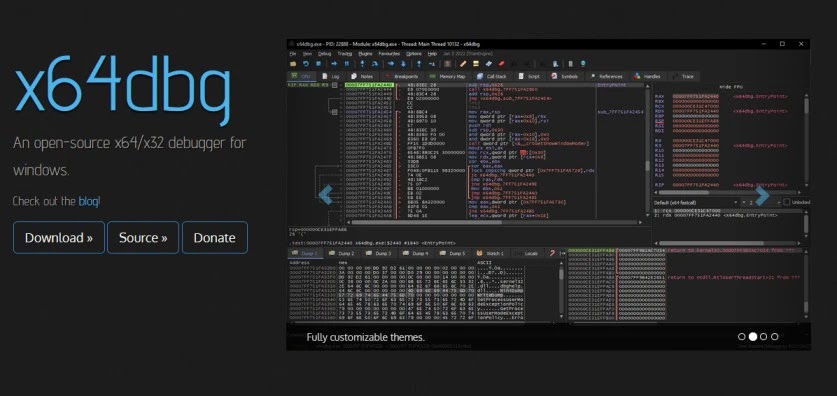Open the File menu in x64dbg

click(x=293, y=54)
